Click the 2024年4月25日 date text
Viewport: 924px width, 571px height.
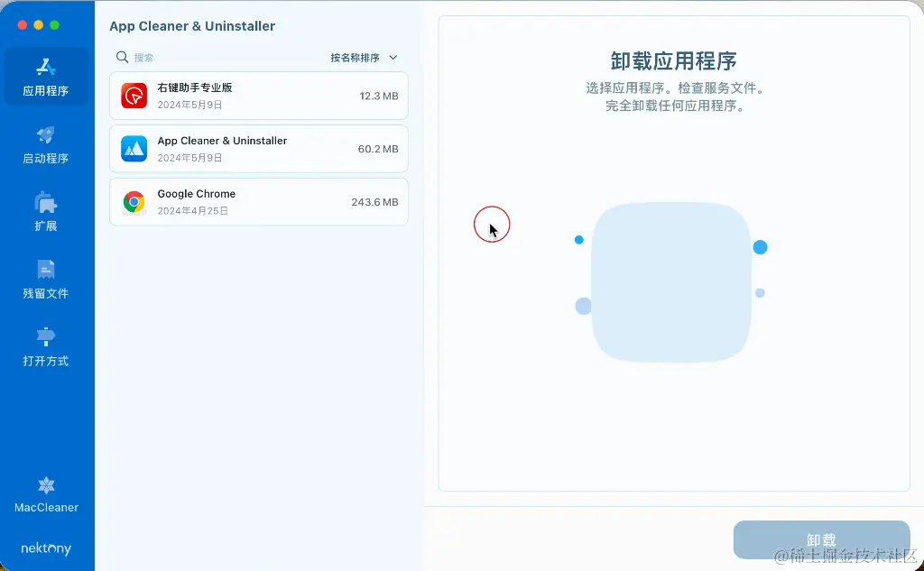click(x=193, y=211)
